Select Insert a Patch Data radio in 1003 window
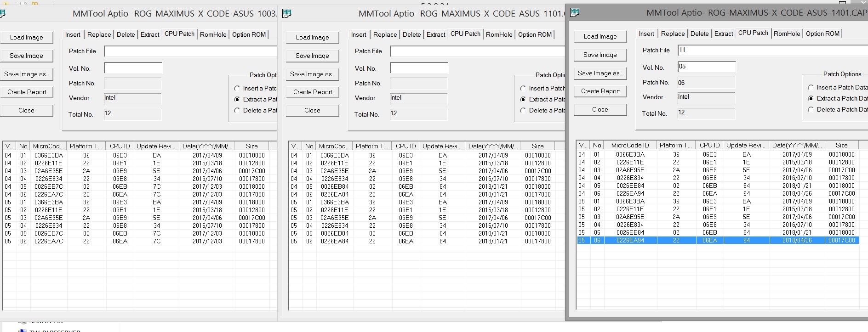The height and width of the screenshot is (332, 868). [237, 88]
